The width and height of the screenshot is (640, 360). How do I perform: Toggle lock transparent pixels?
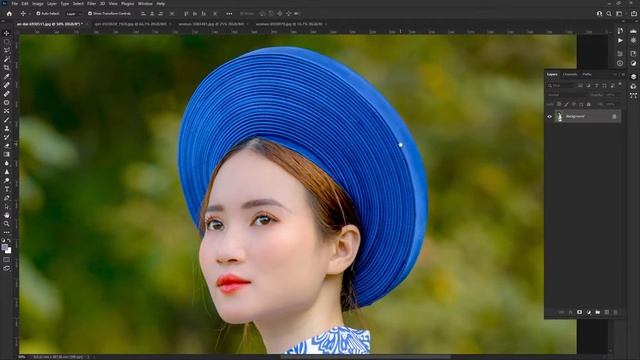coord(559,104)
